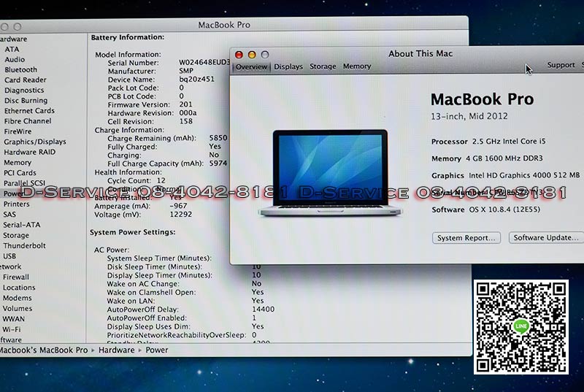
Task: Click Full Charge Capacity value 5974
Action: tap(218, 164)
